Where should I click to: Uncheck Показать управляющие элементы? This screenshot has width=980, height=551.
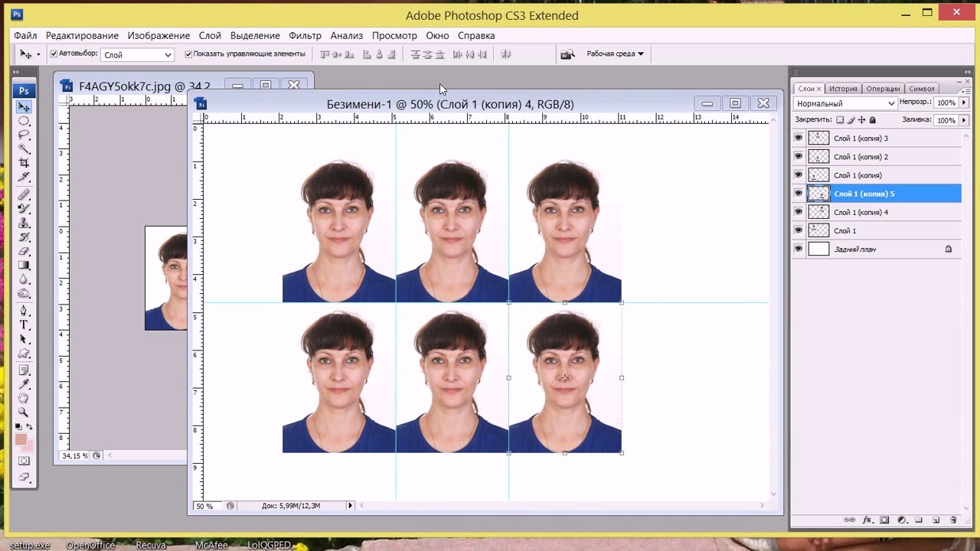tap(188, 54)
